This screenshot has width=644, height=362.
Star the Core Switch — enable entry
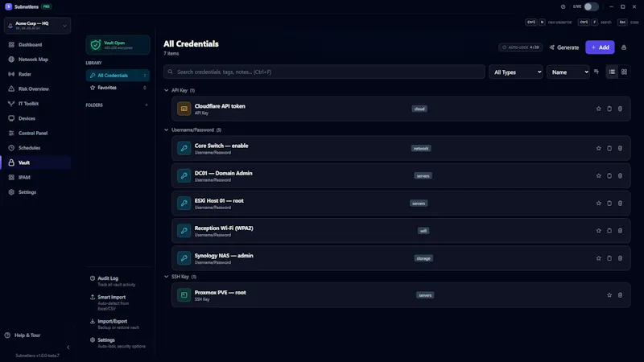tap(598, 148)
